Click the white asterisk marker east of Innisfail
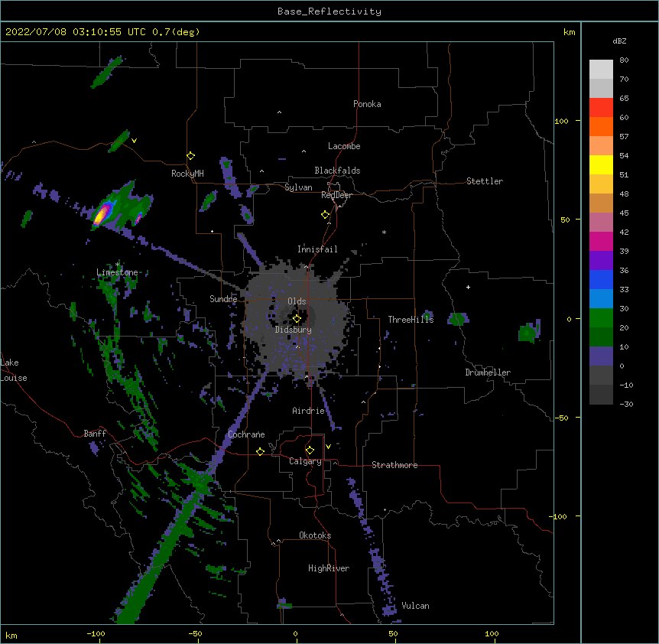Screen dimensions: 659x644 (384, 232)
